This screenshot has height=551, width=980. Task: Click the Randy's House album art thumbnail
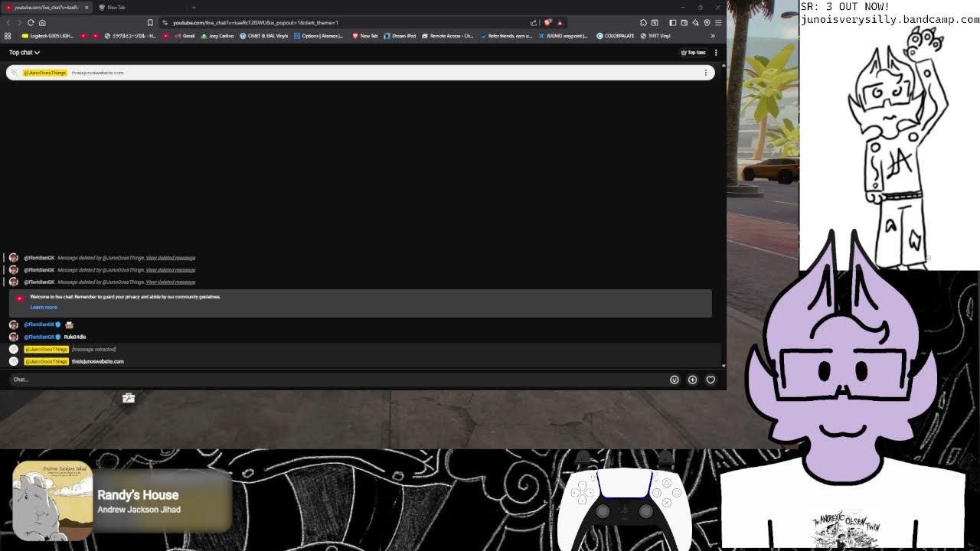pyautogui.click(x=52, y=501)
